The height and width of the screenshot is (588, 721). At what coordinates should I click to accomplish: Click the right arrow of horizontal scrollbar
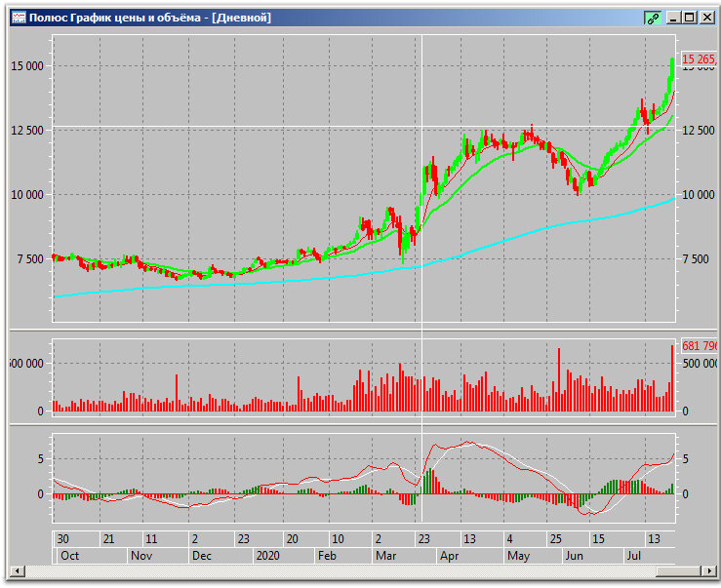(x=708, y=571)
